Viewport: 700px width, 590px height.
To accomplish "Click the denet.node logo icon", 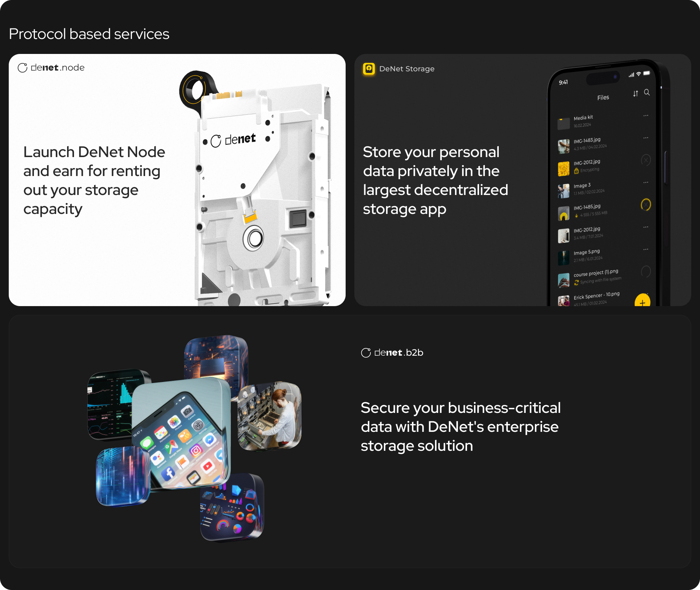I will point(23,67).
